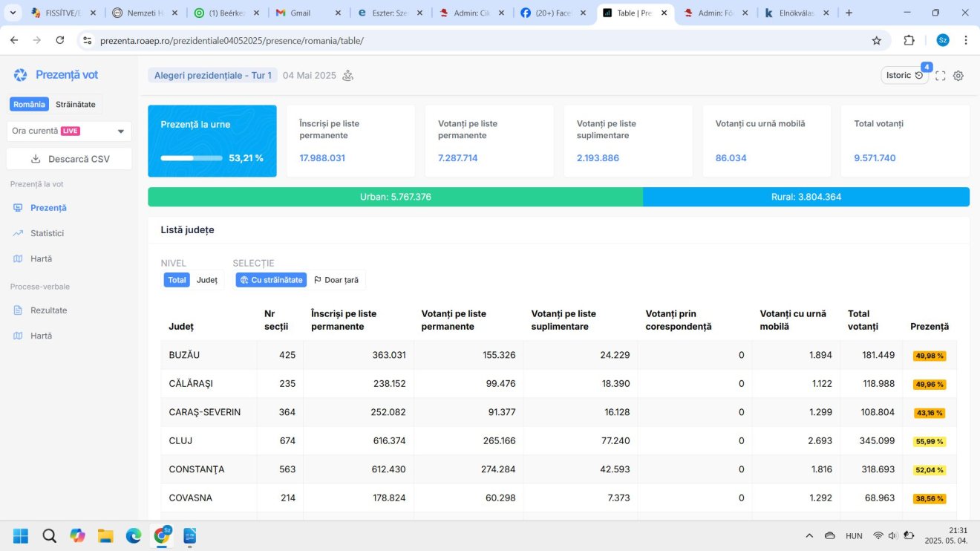This screenshot has width=980, height=551.
Task: Click Descarcă CSV download button
Action: click(x=69, y=159)
